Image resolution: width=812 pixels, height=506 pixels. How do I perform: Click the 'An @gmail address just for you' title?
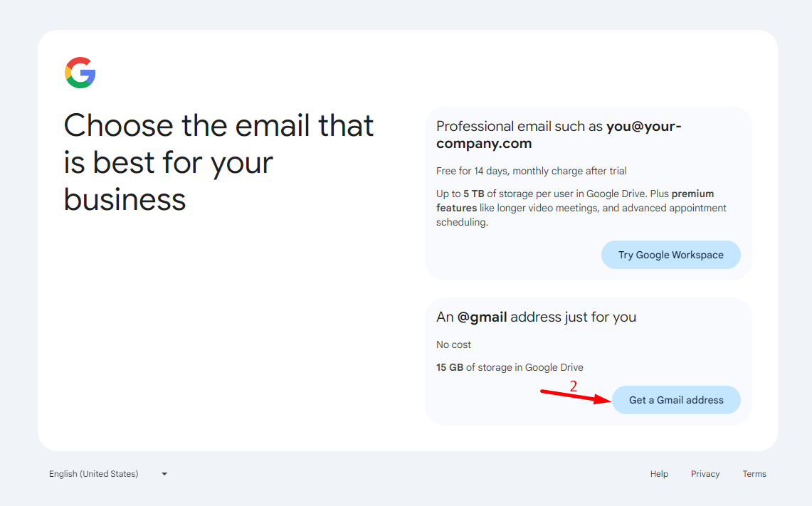pos(536,317)
